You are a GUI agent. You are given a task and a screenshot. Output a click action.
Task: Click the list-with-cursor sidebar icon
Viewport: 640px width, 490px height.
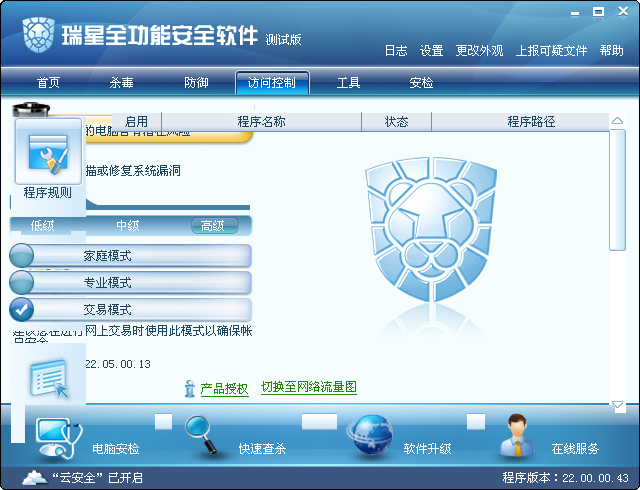pos(49,378)
